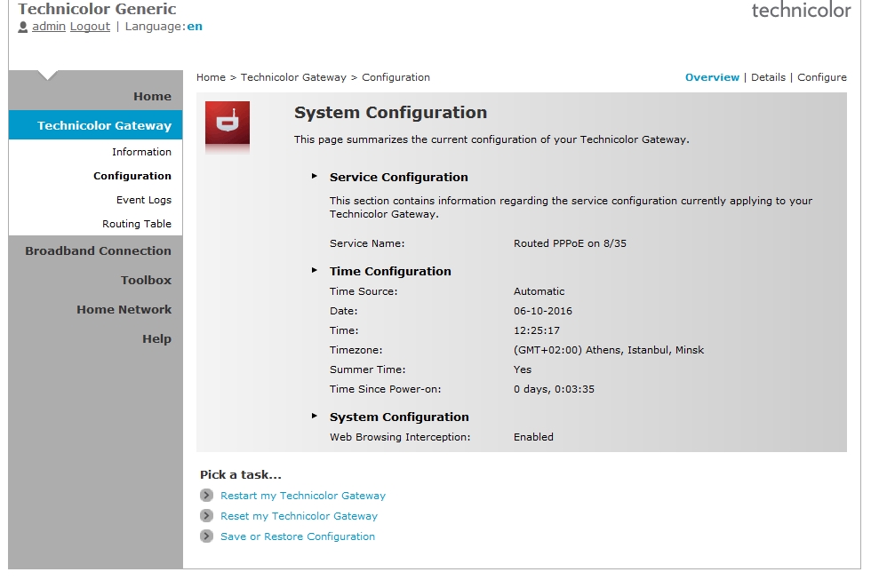Click the 'This page summarizes the current configuration' description

click(491, 139)
